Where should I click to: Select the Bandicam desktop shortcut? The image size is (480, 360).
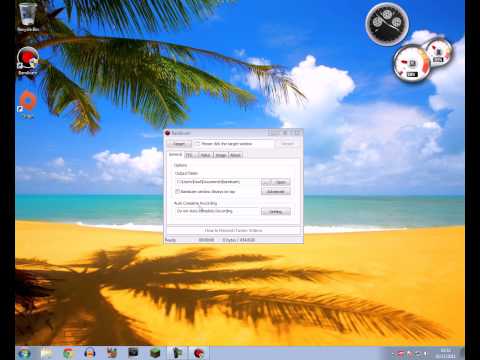(x=28, y=61)
